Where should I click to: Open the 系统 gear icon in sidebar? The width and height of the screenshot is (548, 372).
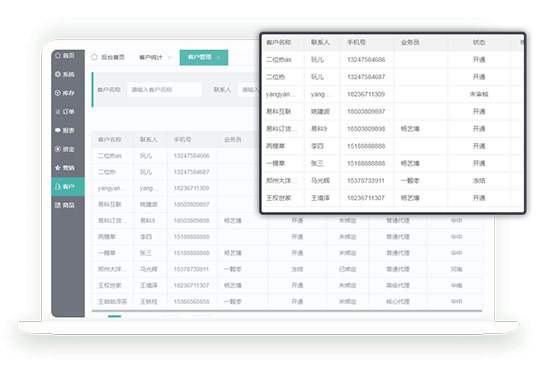(x=58, y=74)
